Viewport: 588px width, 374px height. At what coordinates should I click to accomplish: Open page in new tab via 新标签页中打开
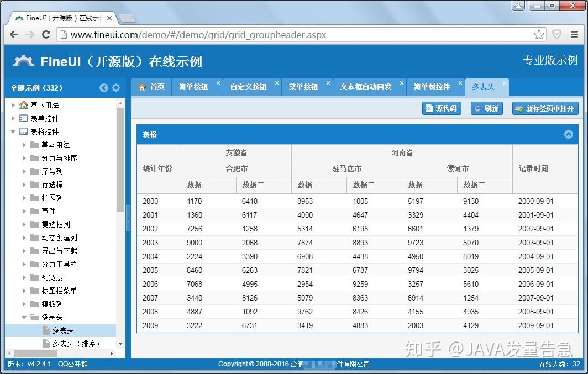click(x=544, y=108)
